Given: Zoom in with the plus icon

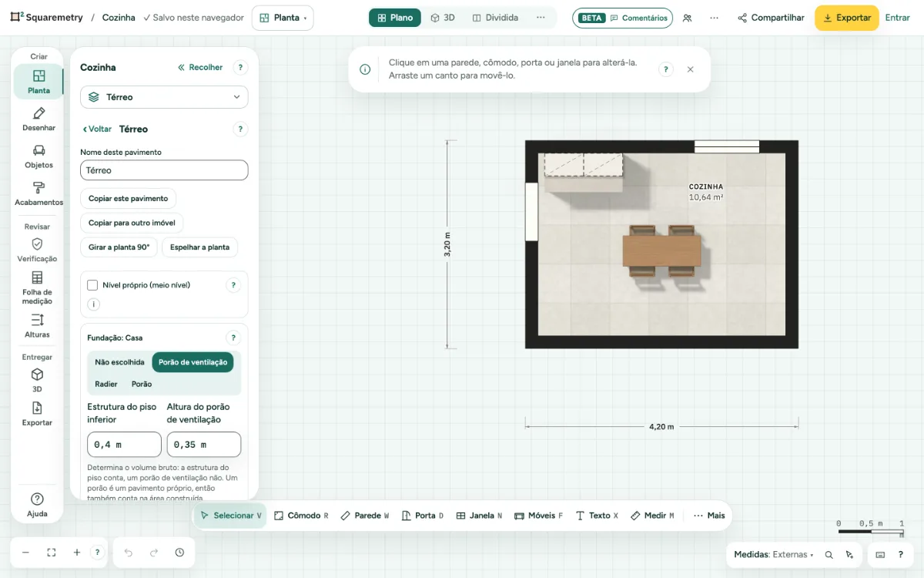Looking at the screenshot, I should click(x=77, y=553).
